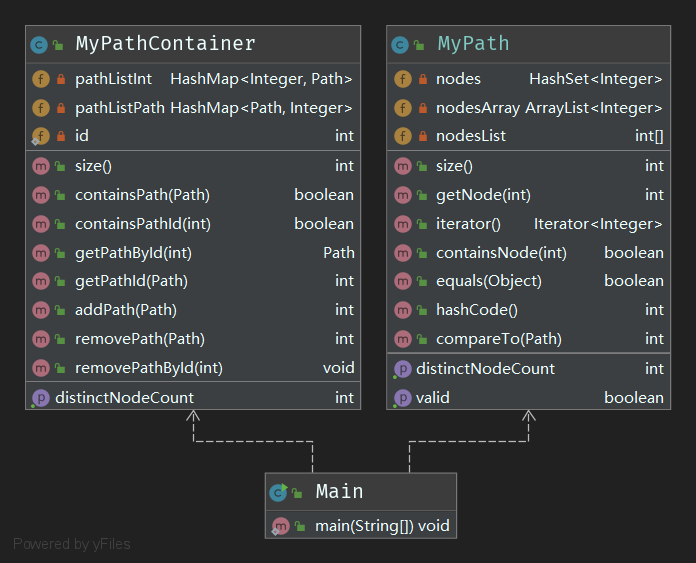This screenshot has width=696, height=563.
Task: Select the removePath(Path) method
Action: tap(140, 339)
